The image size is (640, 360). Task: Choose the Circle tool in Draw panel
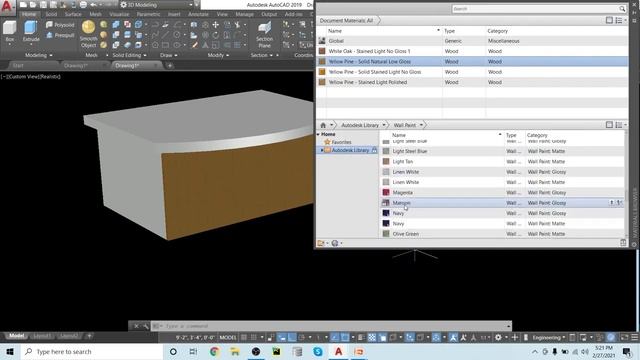(x=176, y=35)
